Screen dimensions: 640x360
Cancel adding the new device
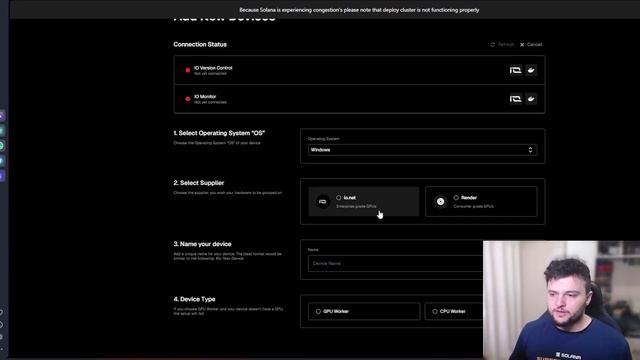531,44
